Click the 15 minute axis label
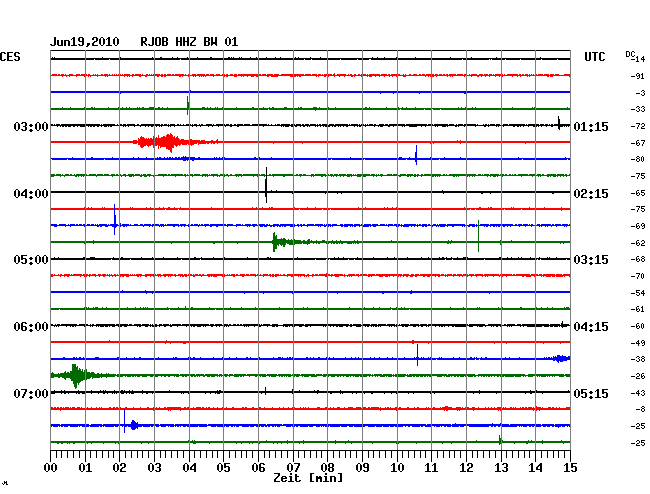The image size is (650, 494). click(570, 468)
